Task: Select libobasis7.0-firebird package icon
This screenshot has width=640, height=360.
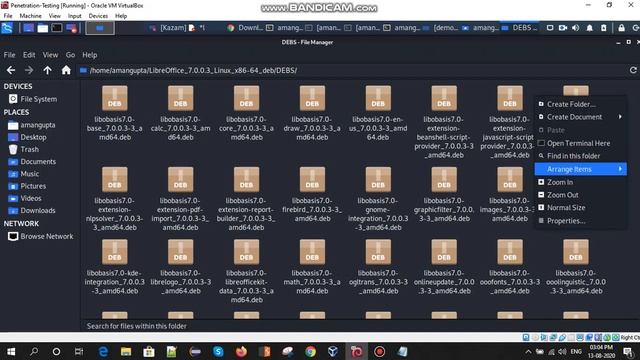Action: tap(312, 179)
